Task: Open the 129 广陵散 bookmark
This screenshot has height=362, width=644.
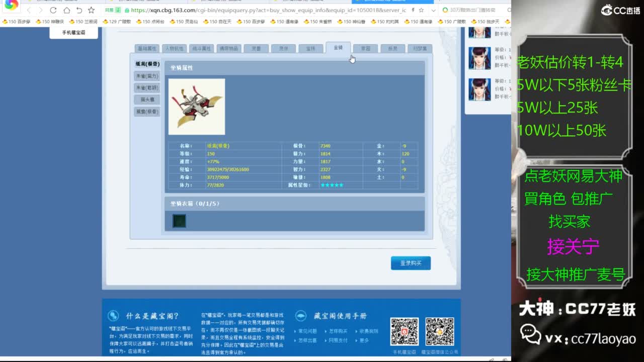Action: (117, 22)
